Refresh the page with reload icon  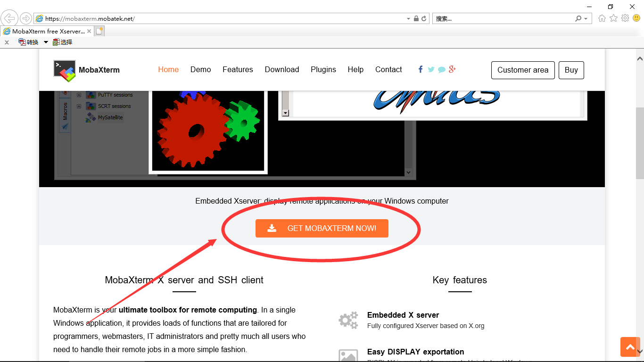click(x=424, y=19)
